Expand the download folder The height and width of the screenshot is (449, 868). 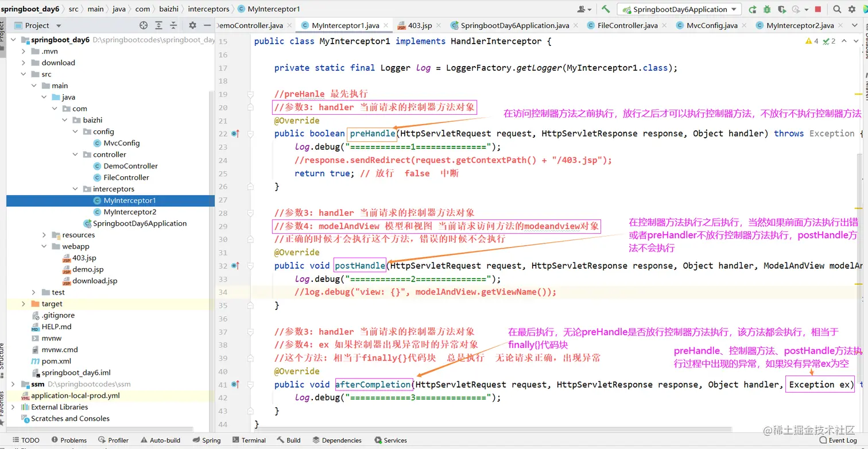pos(24,63)
